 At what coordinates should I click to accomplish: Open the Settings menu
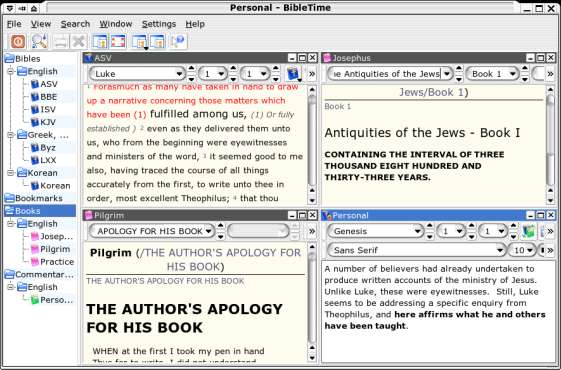point(159,24)
